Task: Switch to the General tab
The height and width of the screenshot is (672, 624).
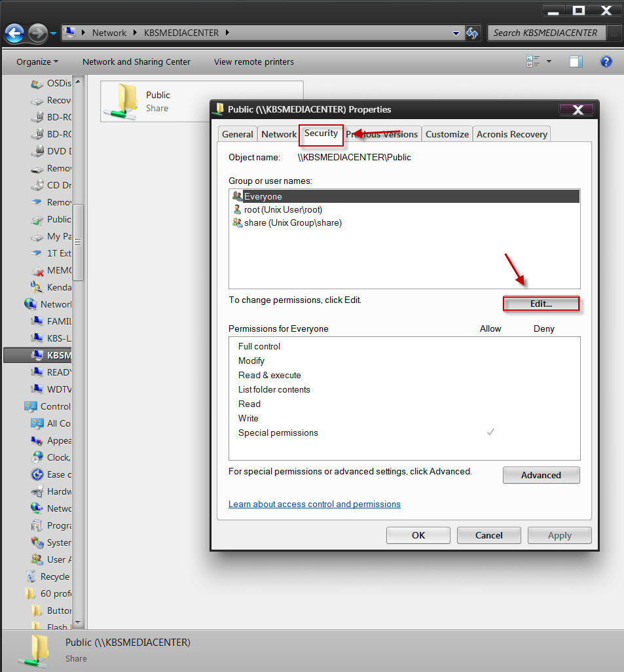Action: (237, 134)
